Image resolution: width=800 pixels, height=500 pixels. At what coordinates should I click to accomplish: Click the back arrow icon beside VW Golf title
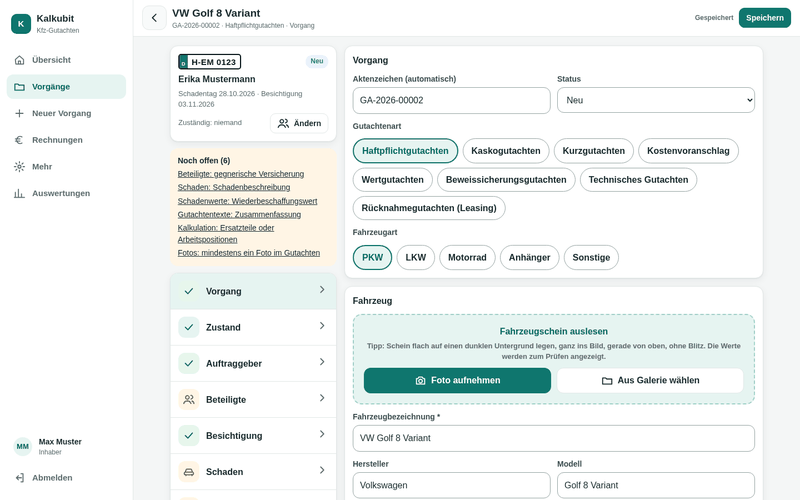(154, 18)
